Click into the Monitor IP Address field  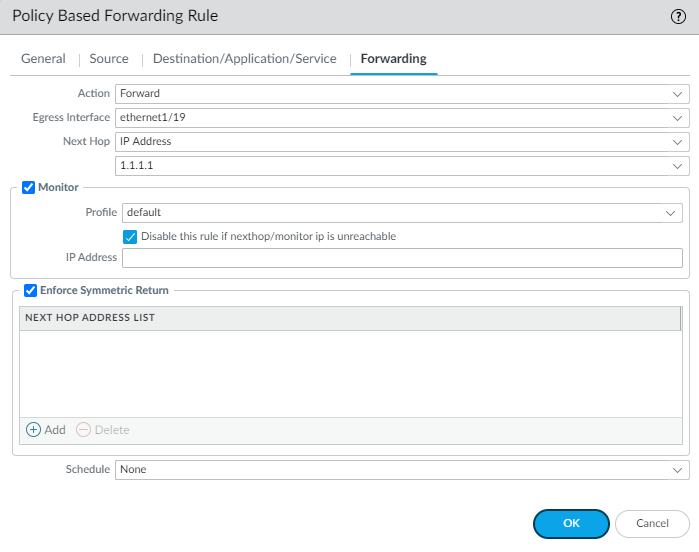pyautogui.click(x=402, y=258)
